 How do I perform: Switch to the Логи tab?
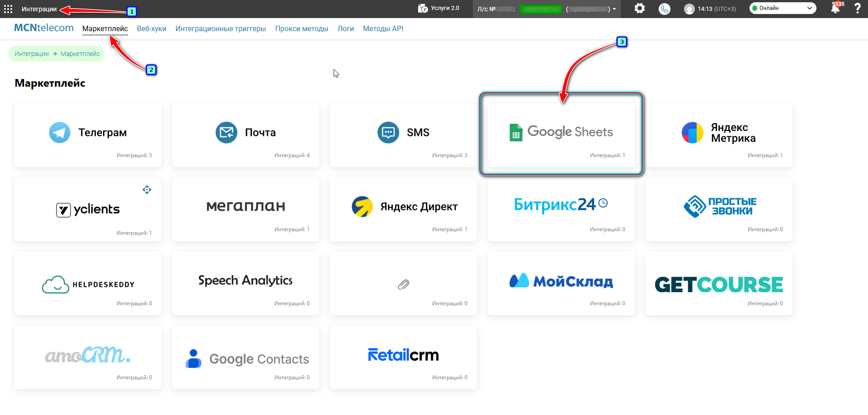345,29
